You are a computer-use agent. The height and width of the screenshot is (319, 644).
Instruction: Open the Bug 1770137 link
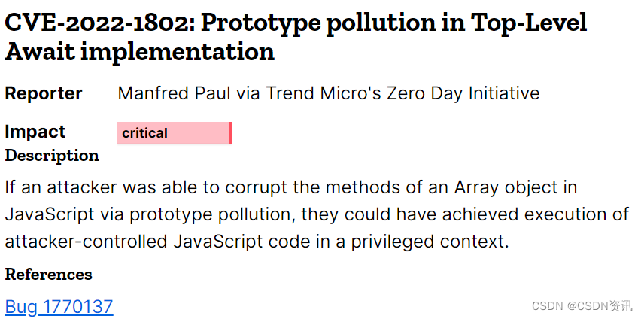[59, 307]
